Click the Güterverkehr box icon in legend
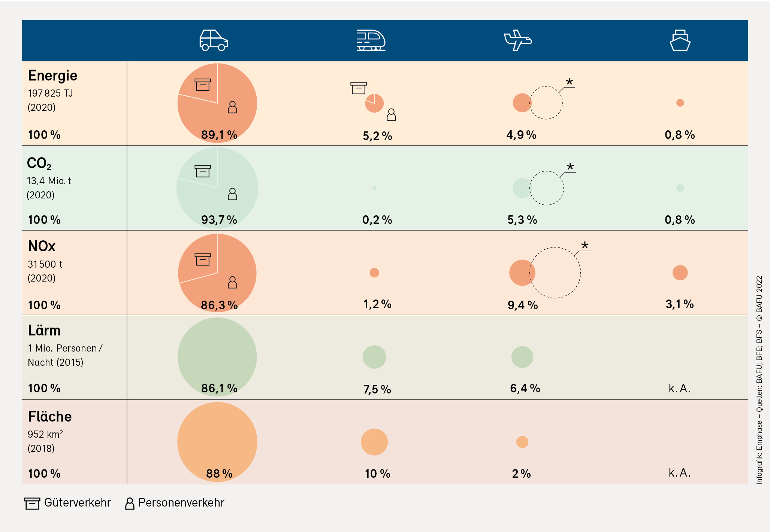 pyautogui.click(x=32, y=503)
